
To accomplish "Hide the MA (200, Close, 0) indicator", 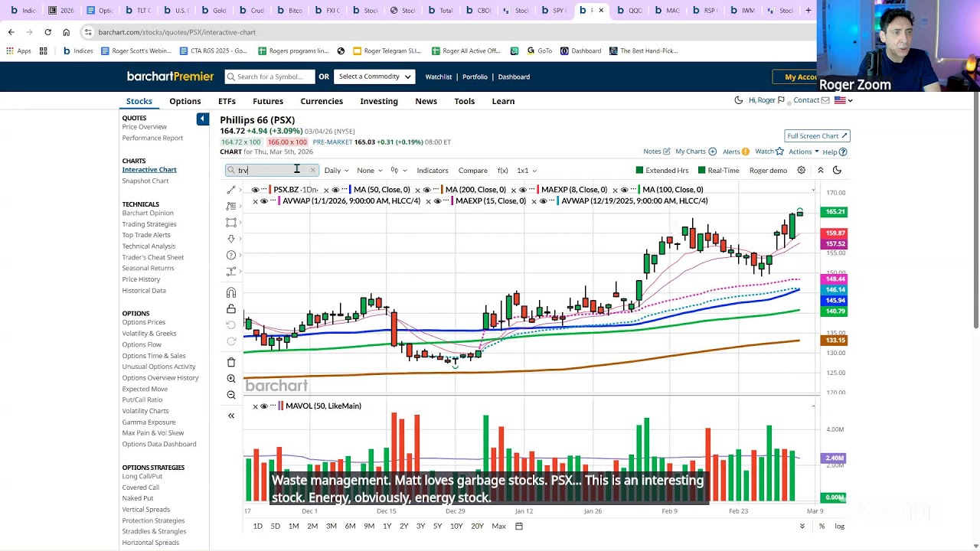I will point(427,190).
